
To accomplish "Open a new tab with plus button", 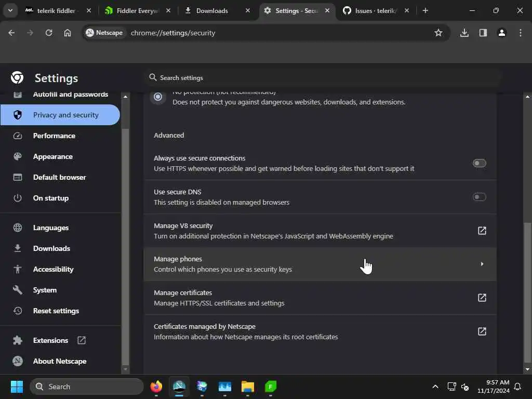I will pyautogui.click(x=425, y=11).
